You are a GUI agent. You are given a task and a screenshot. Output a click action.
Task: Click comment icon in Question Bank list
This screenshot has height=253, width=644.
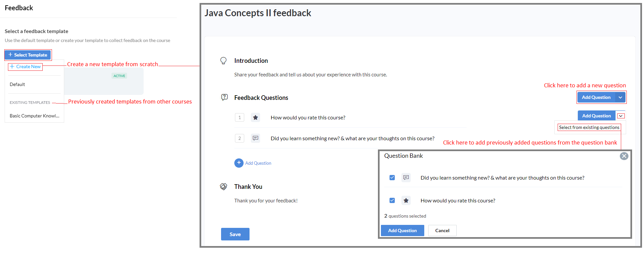(x=406, y=178)
